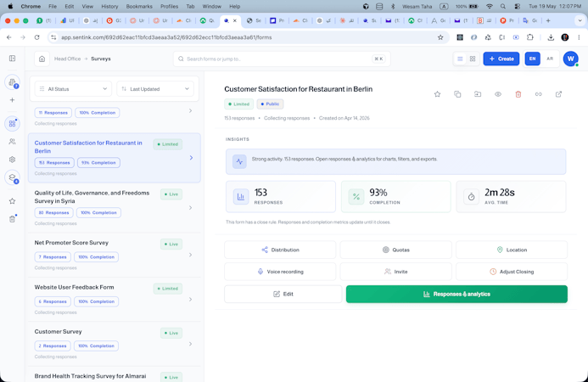This screenshot has height=382, width=588.
Task: Click the Create button
Action: (501, 59)
